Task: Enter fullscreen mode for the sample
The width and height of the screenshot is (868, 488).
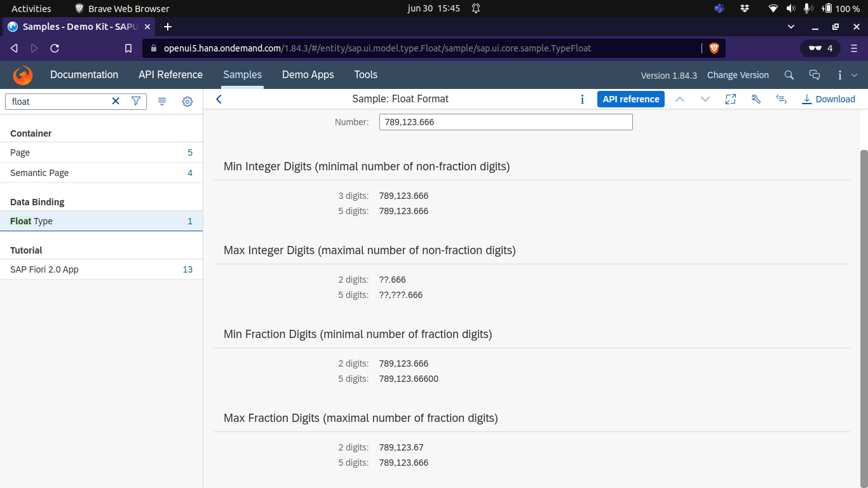Action: (x=730, y=99)
